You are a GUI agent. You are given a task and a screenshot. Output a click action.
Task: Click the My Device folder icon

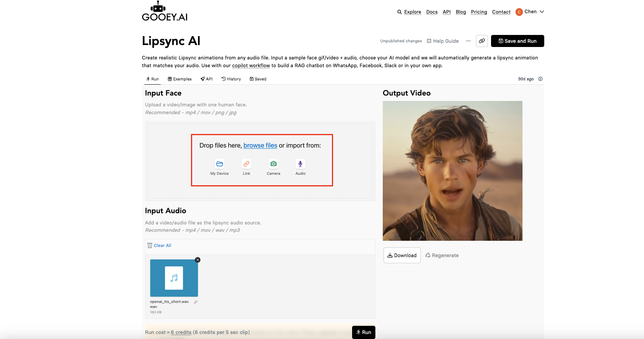click(219, 164)
